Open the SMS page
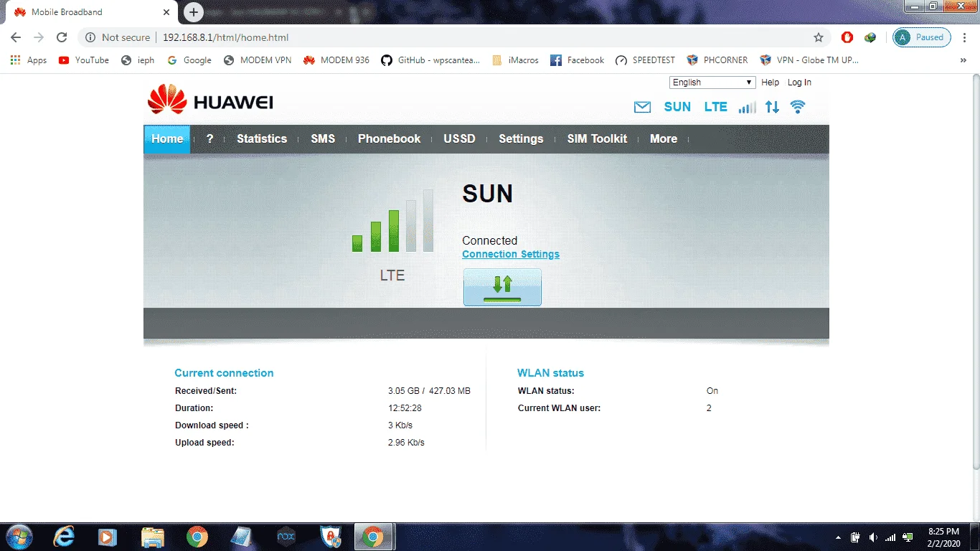The width and height of the screenshot is (980, 551). pos(323,139)
